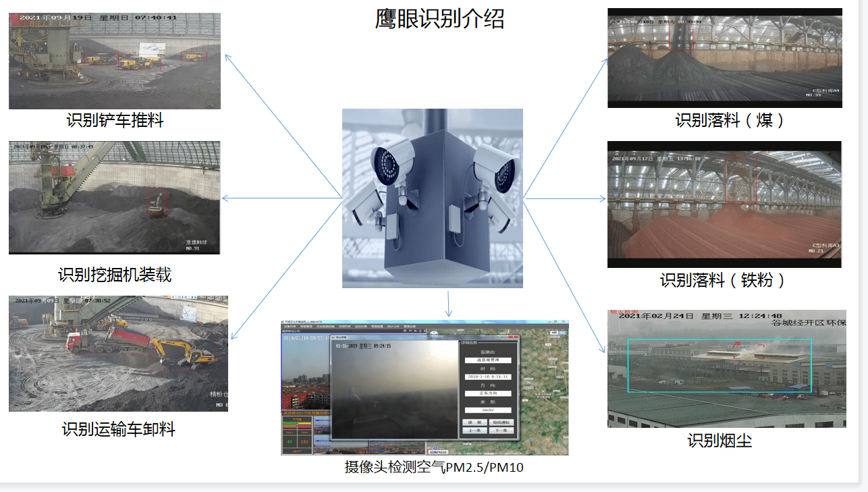868x492 pixels.
Task: Open the 历史数据回放 menu
Action: click(x=325, y=327)
